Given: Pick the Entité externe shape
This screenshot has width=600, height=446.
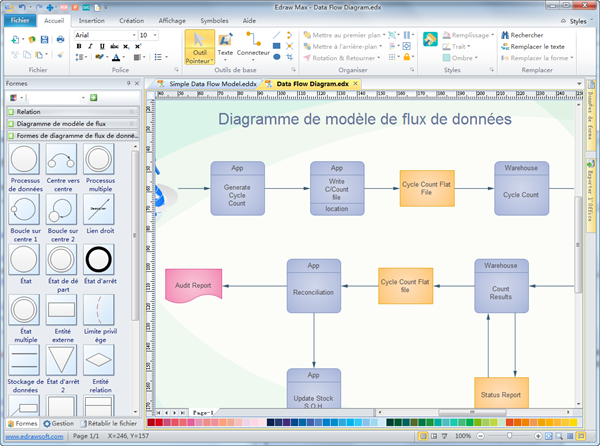Looking at the screenshot, I should [x=61, y=309].
